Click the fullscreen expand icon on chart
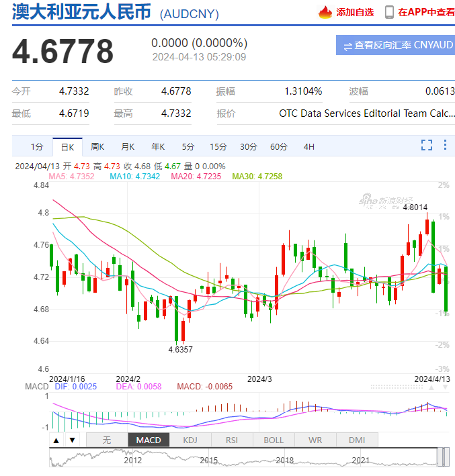Screen dimensions: 455x476 pyautogui.click(x=426, y=146)
